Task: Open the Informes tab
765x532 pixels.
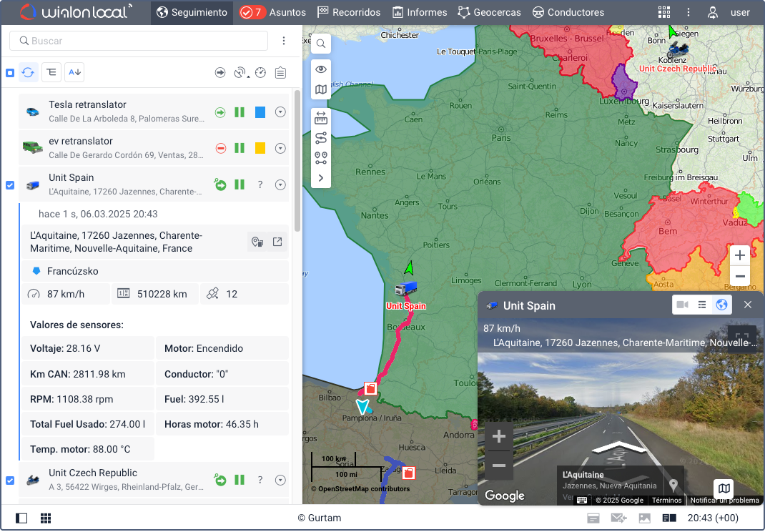Action: (x=420, y=12)
